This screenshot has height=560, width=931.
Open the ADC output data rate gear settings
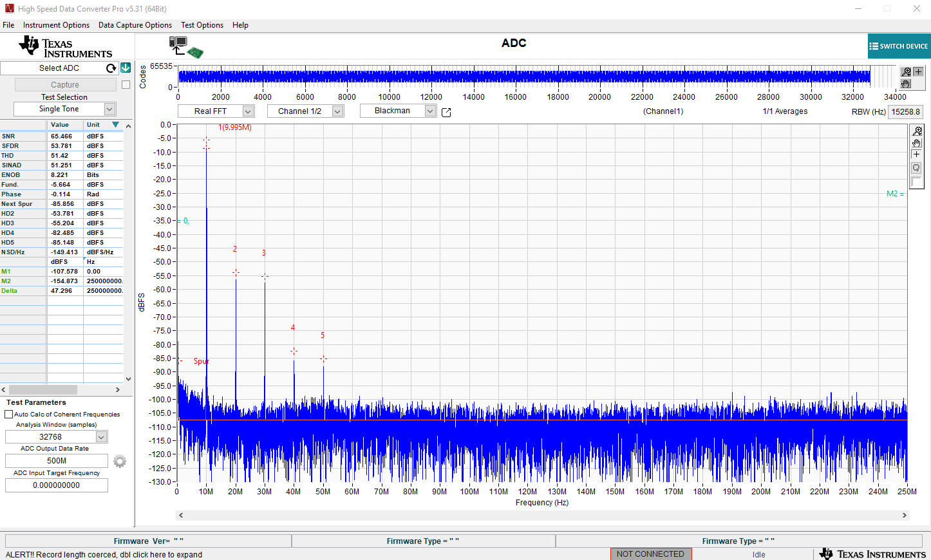[x=120, y=461]
